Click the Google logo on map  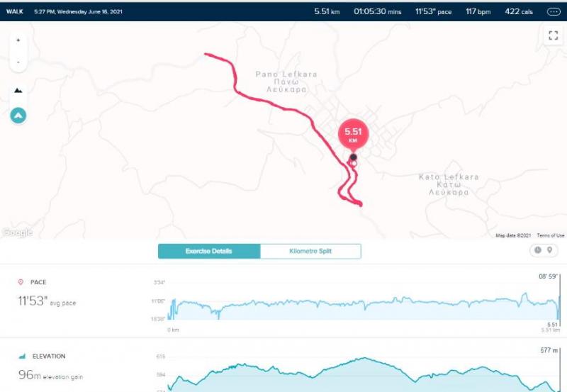coord(16,233)
